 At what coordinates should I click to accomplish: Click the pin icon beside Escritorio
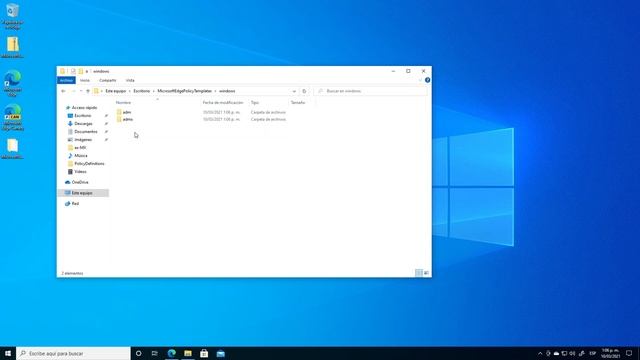(107, 116)
